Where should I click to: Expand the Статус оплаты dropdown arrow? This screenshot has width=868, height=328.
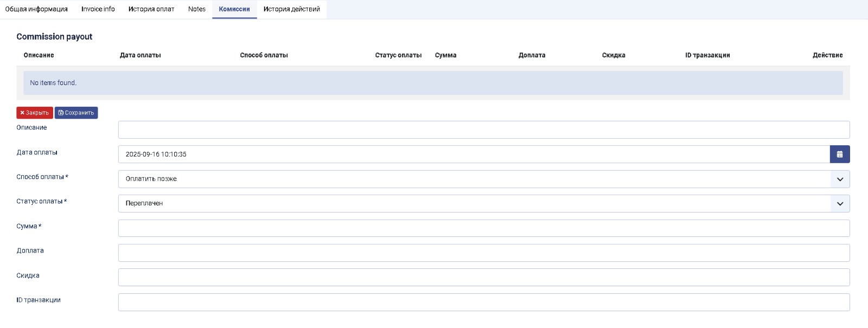coord(840,204)
